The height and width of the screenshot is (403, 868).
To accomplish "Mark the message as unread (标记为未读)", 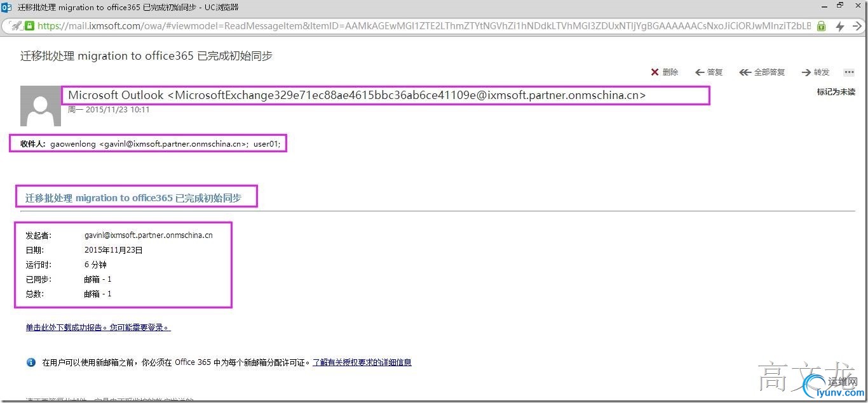I will pyautogui.click(x=836, y=92).
